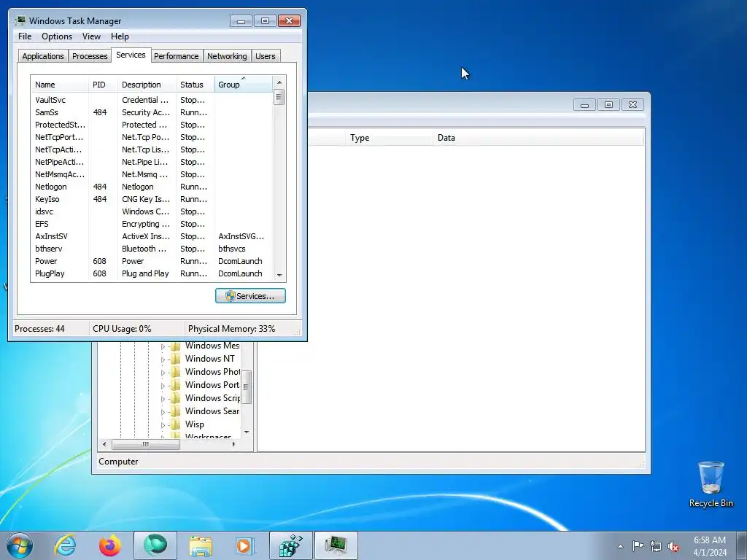Open the Help menu in Task Manager
Viewport: 747px width, 560px height.
[120, 36]
